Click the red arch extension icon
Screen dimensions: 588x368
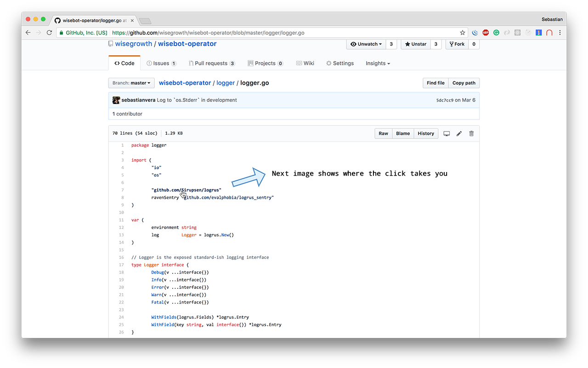(x=549, y=33)
